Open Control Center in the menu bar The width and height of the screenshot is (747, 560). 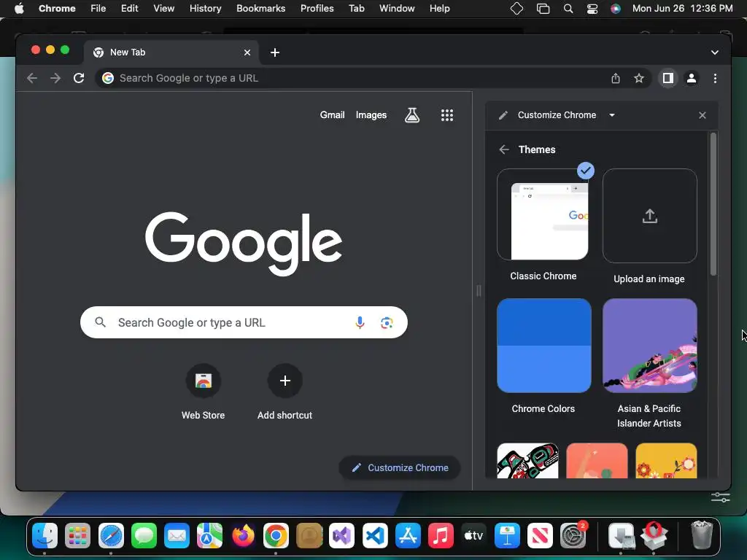(x=592, y=9)
